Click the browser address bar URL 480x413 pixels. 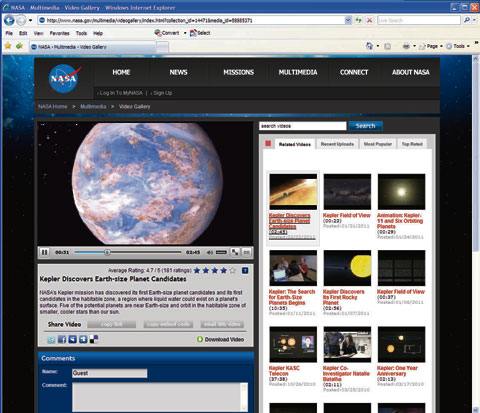(x=192, y=20)
